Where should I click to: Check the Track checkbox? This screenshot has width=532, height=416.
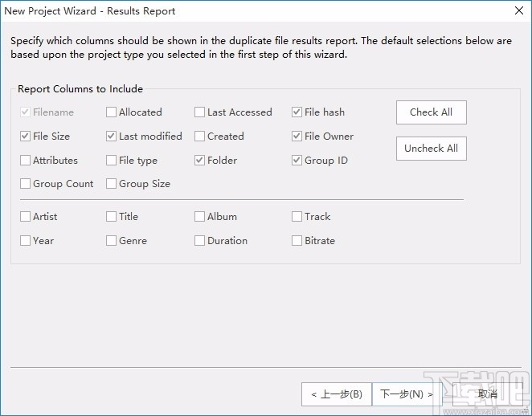coord(297,217)
